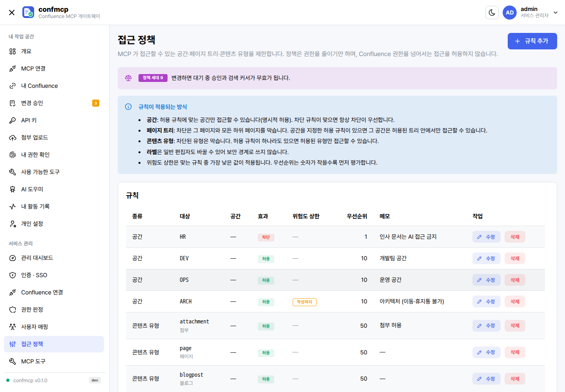The height and width of the screenshot is (392, 565).
Task: Go to Confluence 연결 menu item
Action: tap(54, 292)
